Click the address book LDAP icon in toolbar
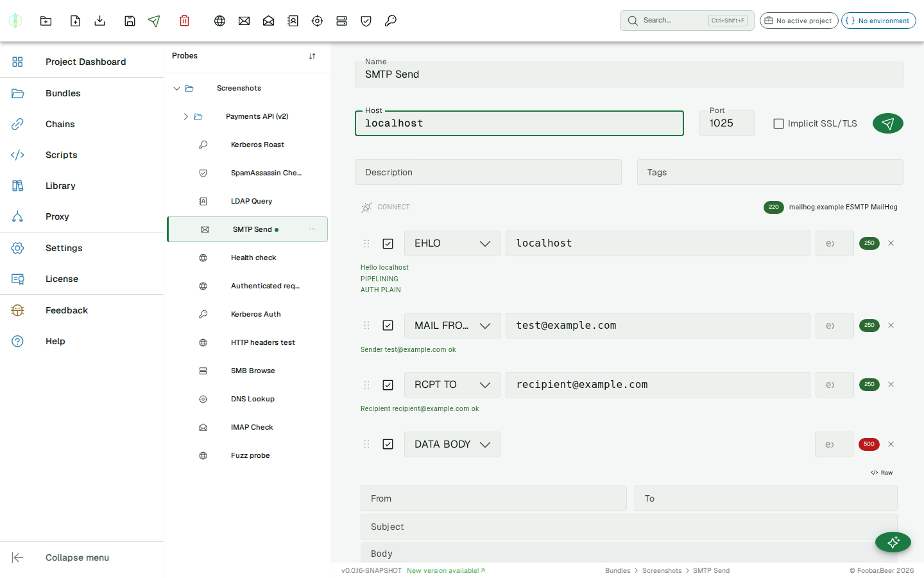924x578 pixels. [293, 21]
